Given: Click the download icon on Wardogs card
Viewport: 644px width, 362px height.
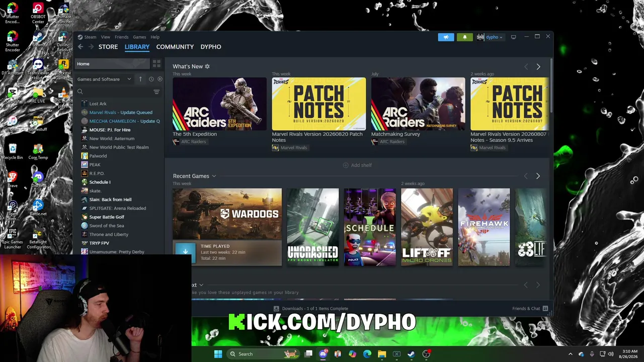Looking at the screenshot, I should pyautogui.click(x=185, y=252).
